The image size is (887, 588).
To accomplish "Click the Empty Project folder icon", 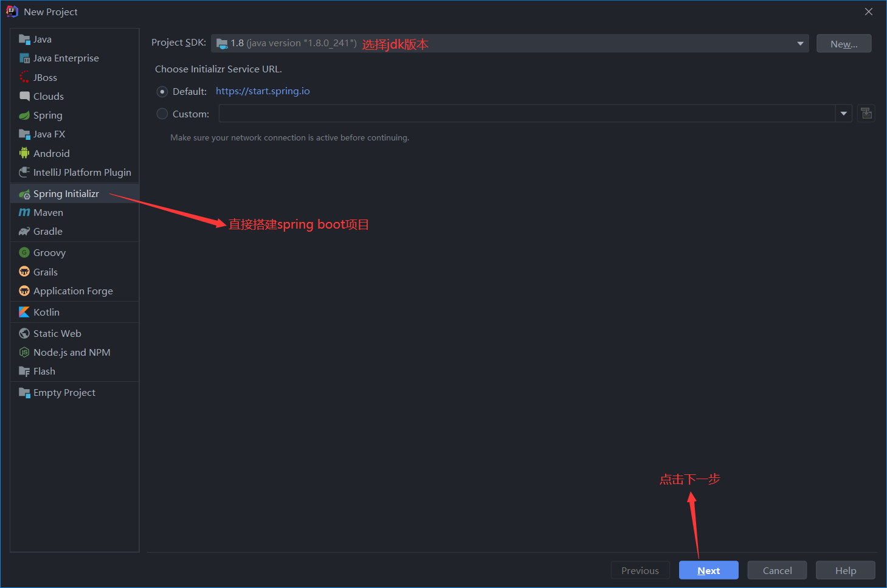I will click(x=24, y=393).
